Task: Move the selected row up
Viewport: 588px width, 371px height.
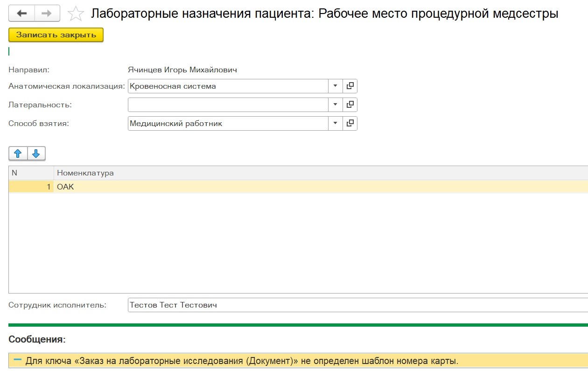Action: coord(18,154)
